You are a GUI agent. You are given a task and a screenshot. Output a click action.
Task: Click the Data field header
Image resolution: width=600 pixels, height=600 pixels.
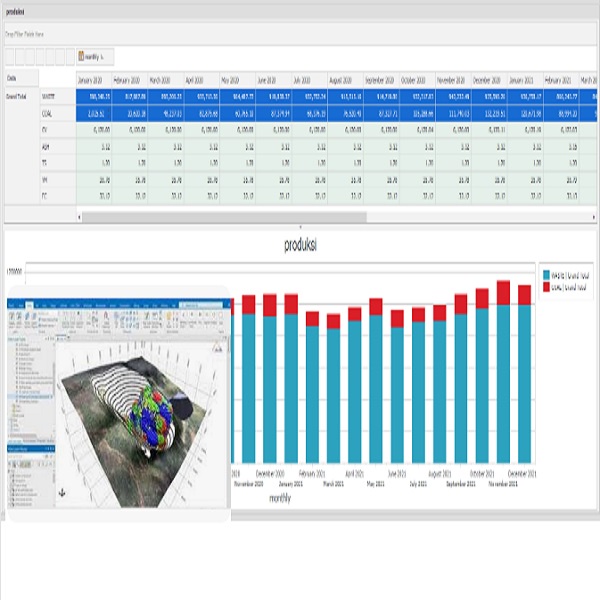21,78
